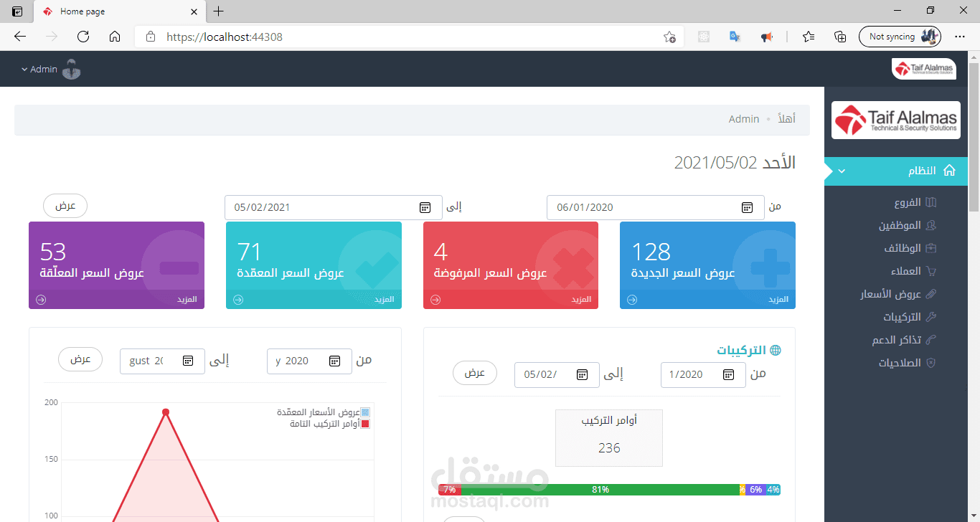The image size is (980, 522).
Task: Open عروض الأسعار in the sidebar
Action: pos(890,294)
